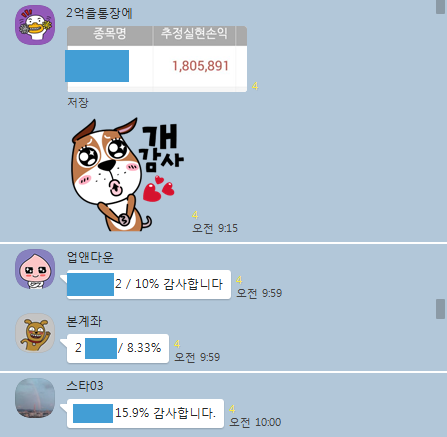Open the duck cheerleader profile avatar
Viewport: 447px width, 437px height.
35,25
